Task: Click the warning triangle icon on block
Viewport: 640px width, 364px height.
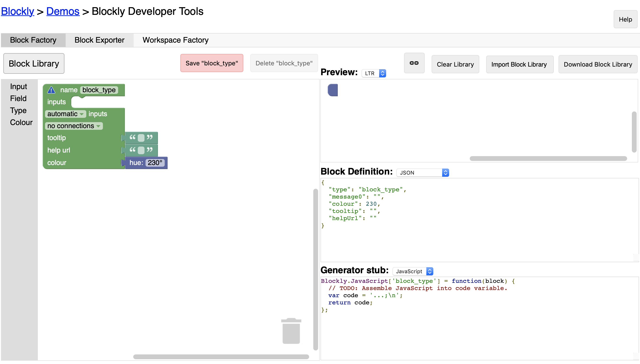Action: pyautogui.click(x=51, y=90)
